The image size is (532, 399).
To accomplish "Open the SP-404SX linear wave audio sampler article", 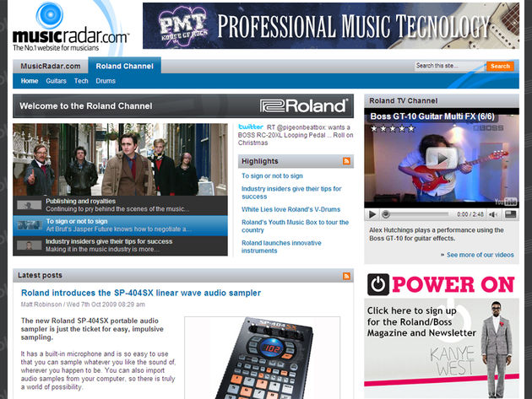I will point(141,293).
